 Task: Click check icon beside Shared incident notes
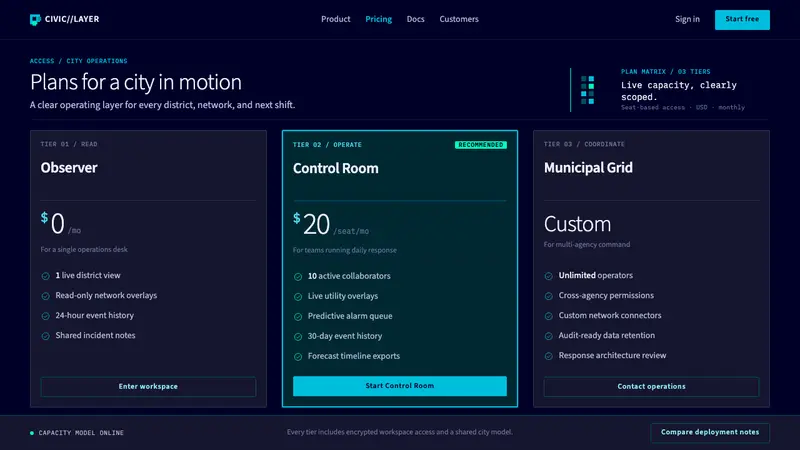45,336
